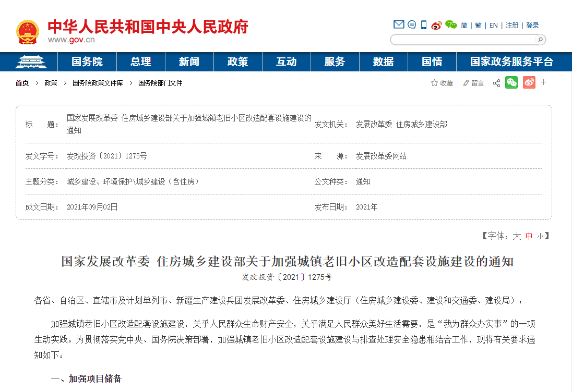Open the WeChat icon at the top right
Image resolution: width=572 pixels, height=392 pixels.
(x=450, y=25)
